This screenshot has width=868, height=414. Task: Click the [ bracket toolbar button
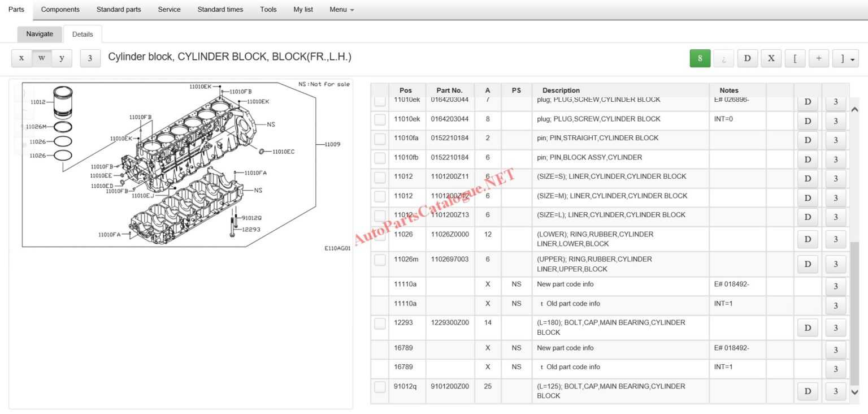coord(795,58)
